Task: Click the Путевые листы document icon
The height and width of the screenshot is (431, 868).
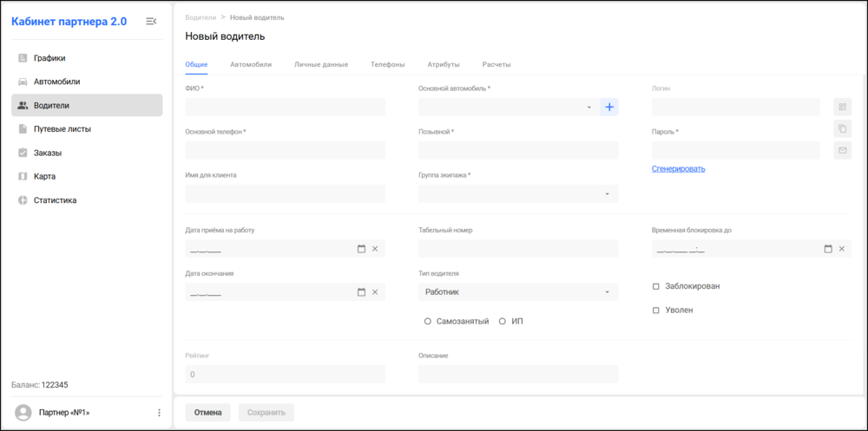Action: pos(23,129)
